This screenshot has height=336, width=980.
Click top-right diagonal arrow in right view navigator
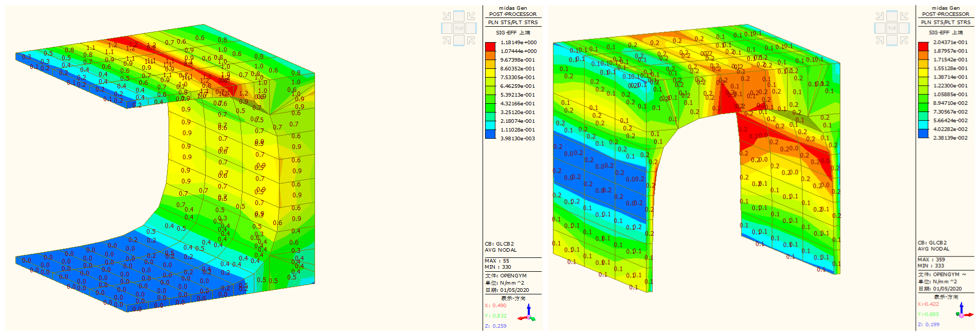coord(904,16)
